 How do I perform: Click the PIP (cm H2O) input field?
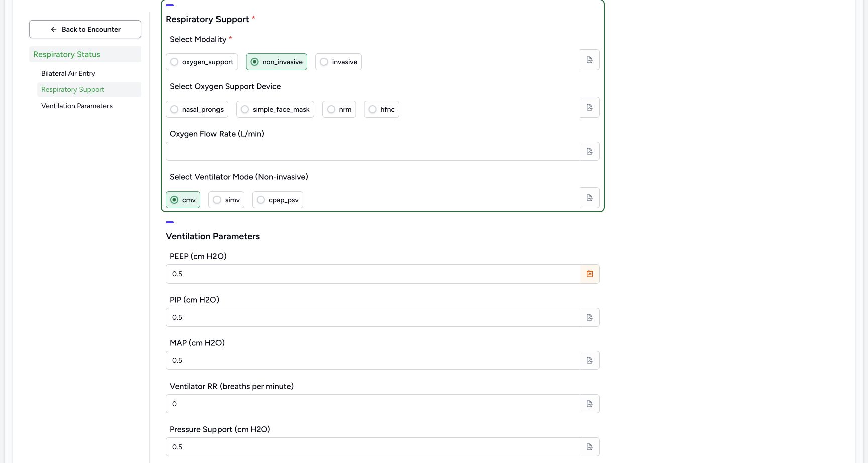pos(373,317)
